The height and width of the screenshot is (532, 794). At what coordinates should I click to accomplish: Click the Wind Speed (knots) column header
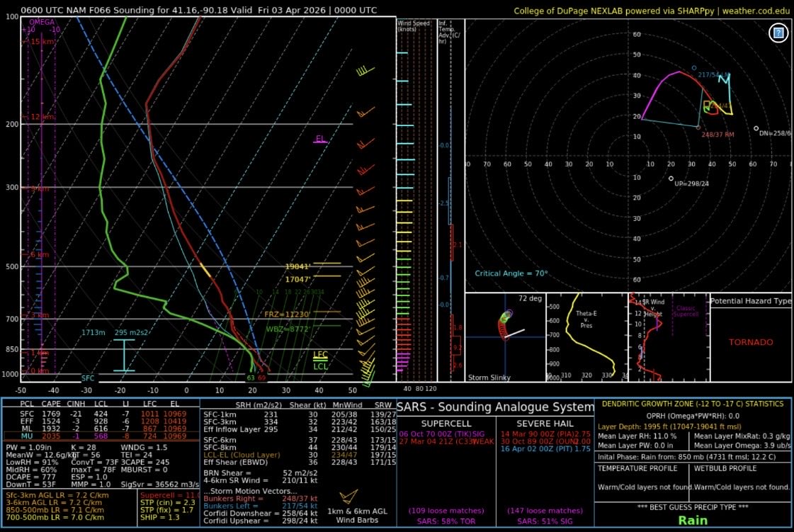pyautogui.click(x=413, y=26)
